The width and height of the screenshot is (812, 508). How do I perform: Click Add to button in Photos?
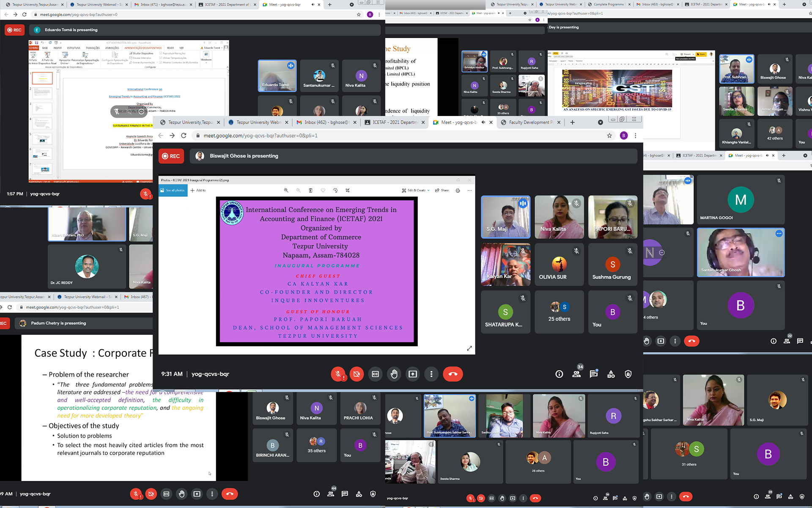click(x=198, y=190)
